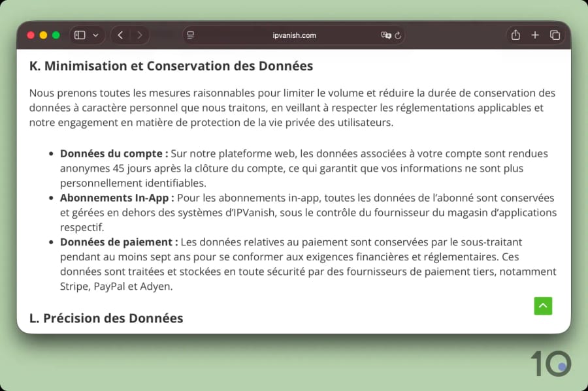The height and width of the screenshot is (391, 588).
Task: Click the ipvanish.com address bar
Action: tap(293, 35)
